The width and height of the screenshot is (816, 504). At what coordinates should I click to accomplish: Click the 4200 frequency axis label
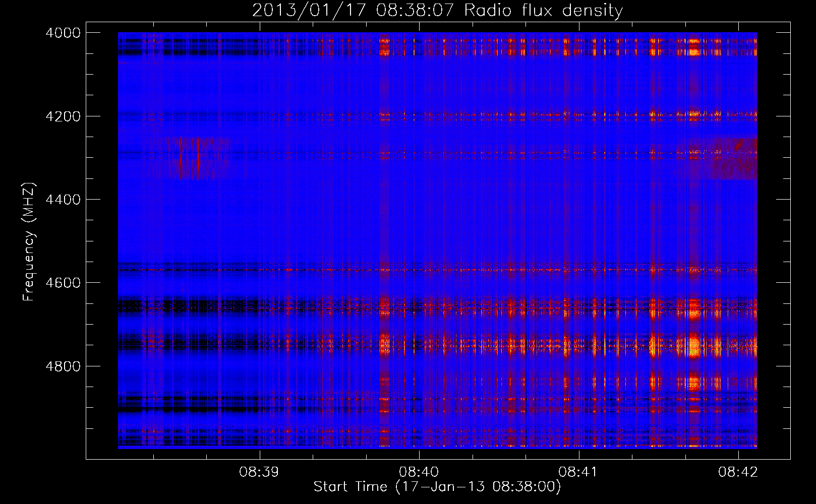[x=63, y=116]
